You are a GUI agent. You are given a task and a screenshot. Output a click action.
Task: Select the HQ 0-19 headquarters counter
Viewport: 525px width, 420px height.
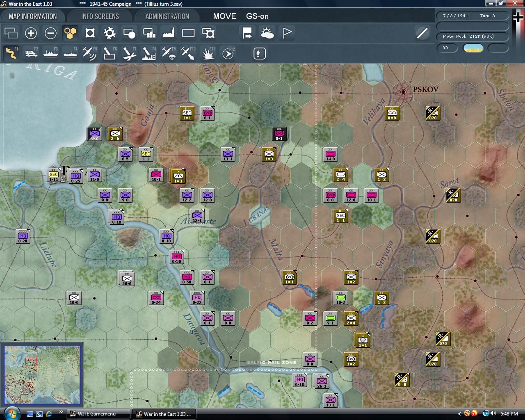(x=117, y=217)
